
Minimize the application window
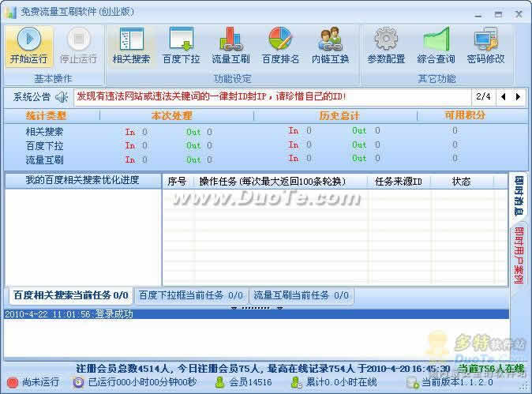pos(478,14)
